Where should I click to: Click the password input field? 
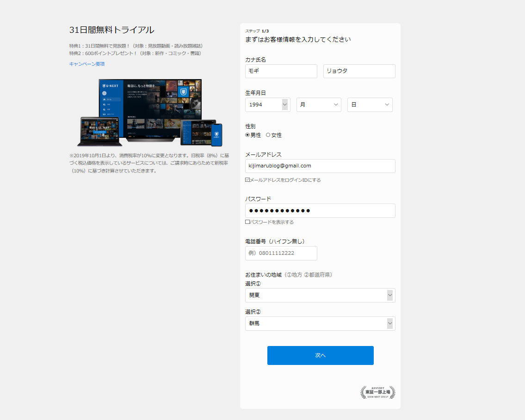click(x=320, y=210)
